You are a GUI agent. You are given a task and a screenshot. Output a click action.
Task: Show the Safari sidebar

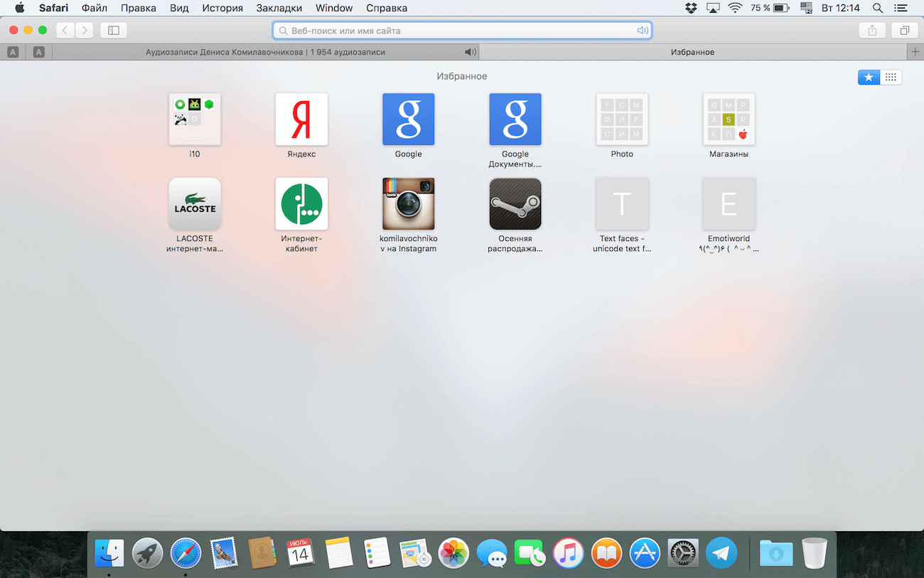(112, 31)
